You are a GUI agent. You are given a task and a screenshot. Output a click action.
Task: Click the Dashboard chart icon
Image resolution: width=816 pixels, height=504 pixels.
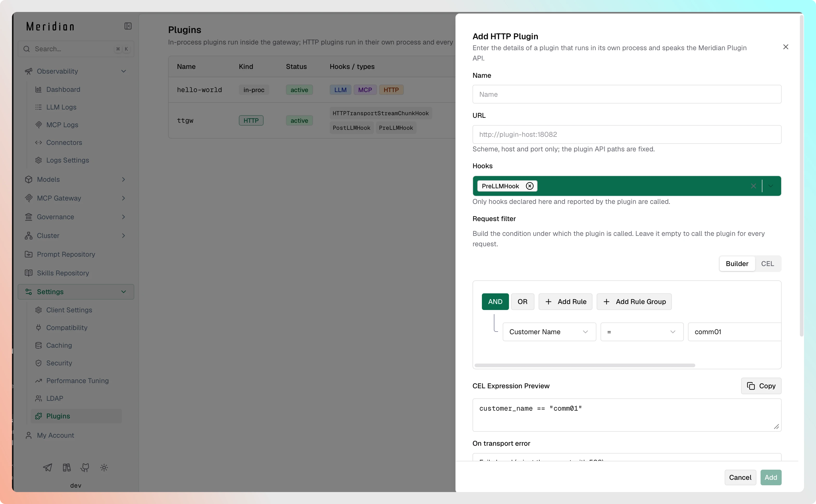tap(38, 89)
